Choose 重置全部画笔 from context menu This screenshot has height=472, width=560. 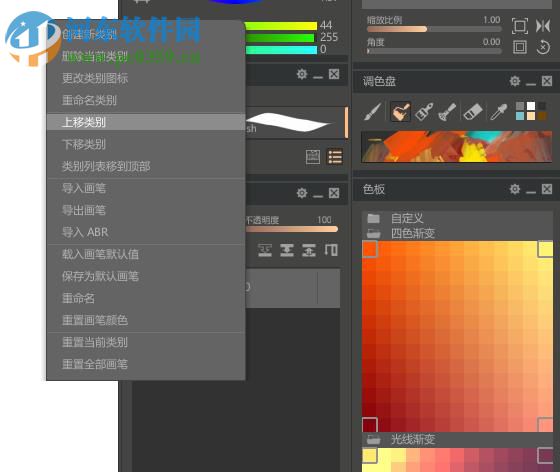146,364
